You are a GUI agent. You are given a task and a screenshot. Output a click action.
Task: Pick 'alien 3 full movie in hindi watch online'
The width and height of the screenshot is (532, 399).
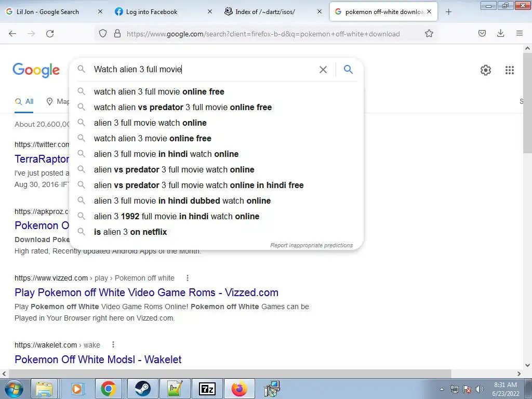[217, 154]
